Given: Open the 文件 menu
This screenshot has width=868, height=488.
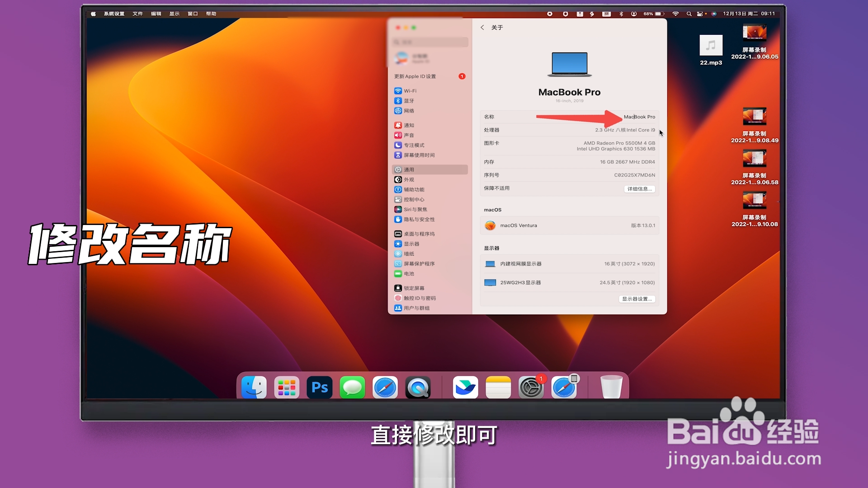Looking at the screenshot, I should point(138,14).
